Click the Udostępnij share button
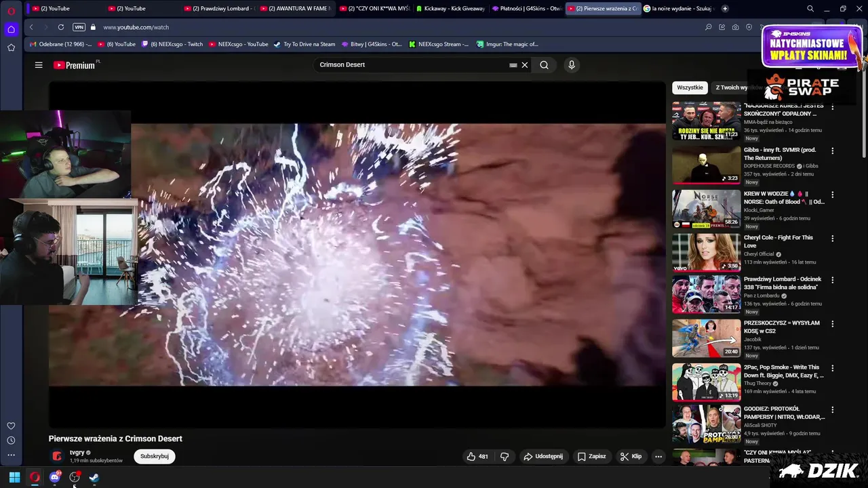Viewport: 868px width, 488px height. pos(543,456)
